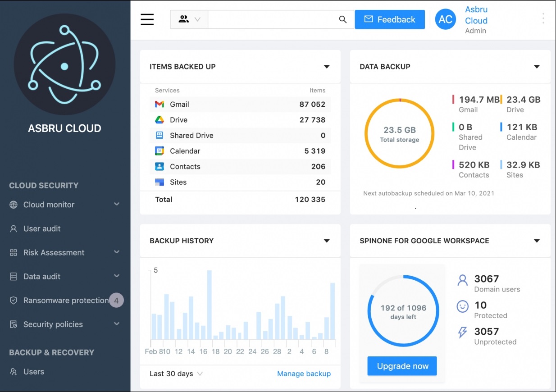
Task: Click the 23.4 GB Drive storage value
Action: [x=523, y=100]
